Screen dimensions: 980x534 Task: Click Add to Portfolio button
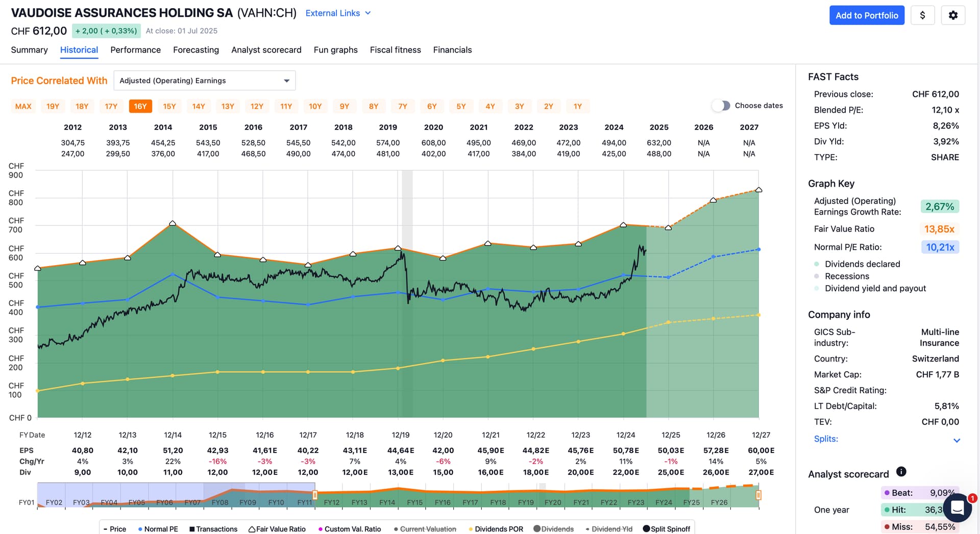tap(867, 15)
